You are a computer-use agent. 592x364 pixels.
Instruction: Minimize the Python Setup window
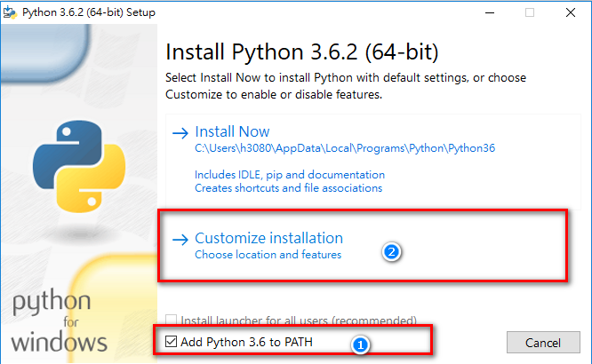coord(490,12)
